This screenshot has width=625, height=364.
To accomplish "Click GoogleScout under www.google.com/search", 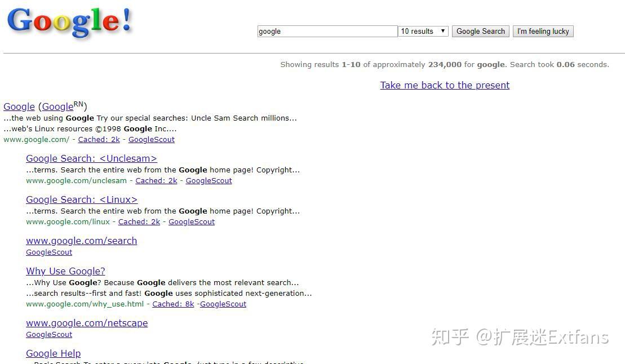I will [x=49, y=252].
